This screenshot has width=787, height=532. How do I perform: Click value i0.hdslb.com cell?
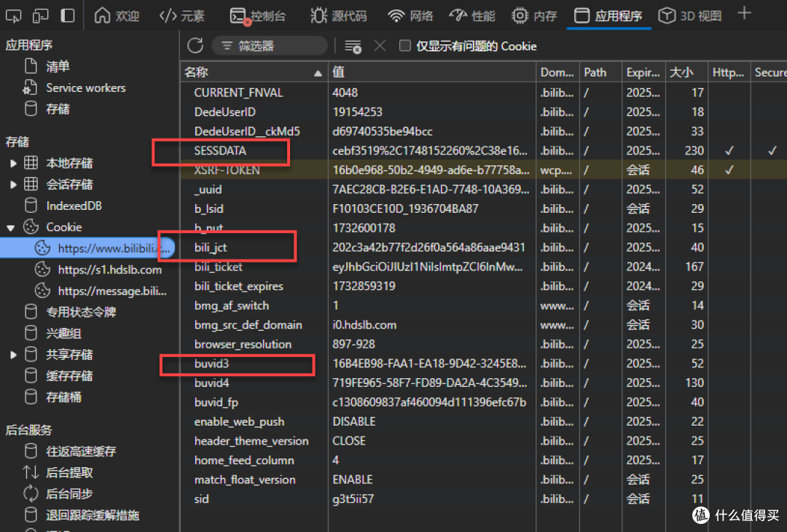tap(364, 325)
